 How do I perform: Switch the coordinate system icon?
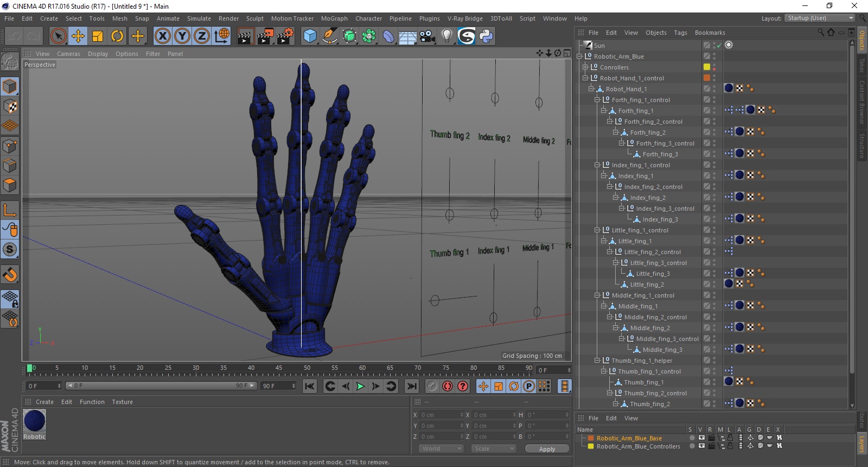[221, 36]
